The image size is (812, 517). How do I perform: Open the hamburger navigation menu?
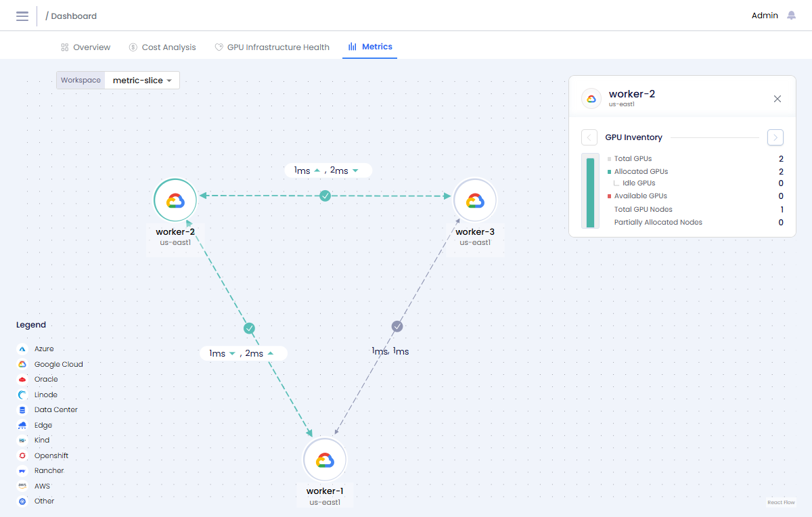(22, 16)
